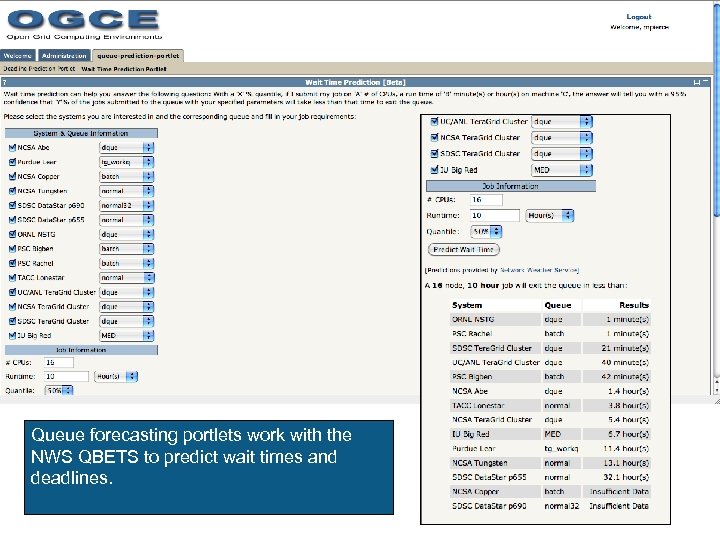
Task: Click '32.1 hour(s)' result for SDSC DataStar p655
Action: [x=626, y=477]
